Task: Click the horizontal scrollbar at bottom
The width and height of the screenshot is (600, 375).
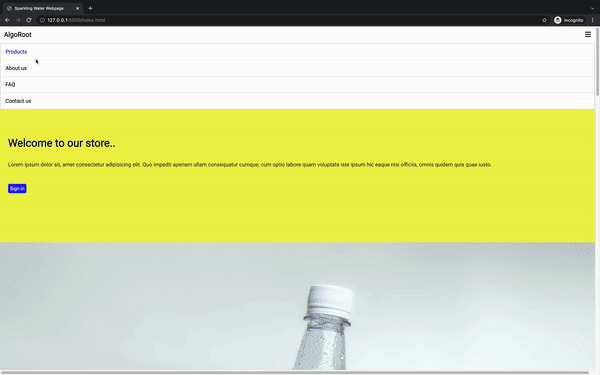Action: (295, 372)
